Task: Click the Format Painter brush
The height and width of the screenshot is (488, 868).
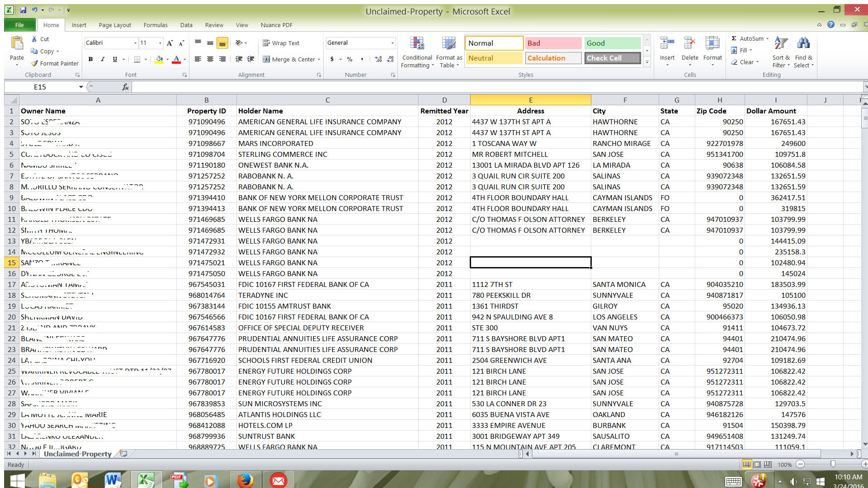Action: (34, 63)
